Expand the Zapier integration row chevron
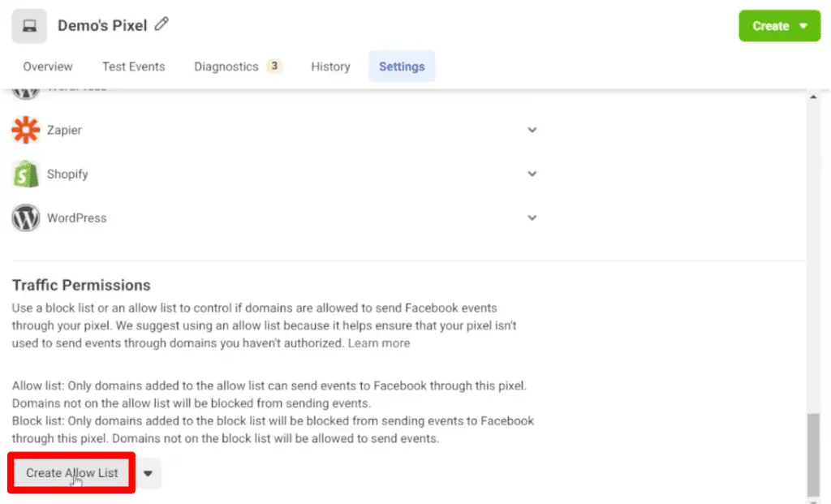Screen dimensions: 831x504 pyautogui.click(x=532, y=130)
